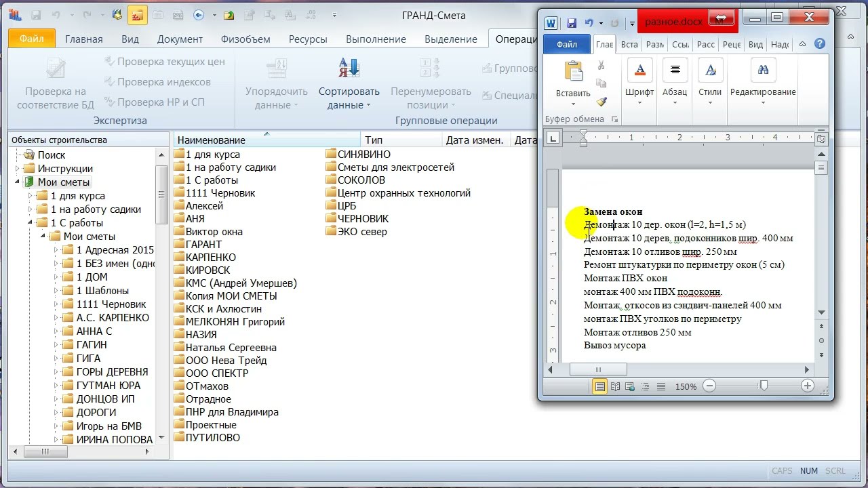Open the Файл tab in GRAND-Smeta

click(x=31, y=39)
